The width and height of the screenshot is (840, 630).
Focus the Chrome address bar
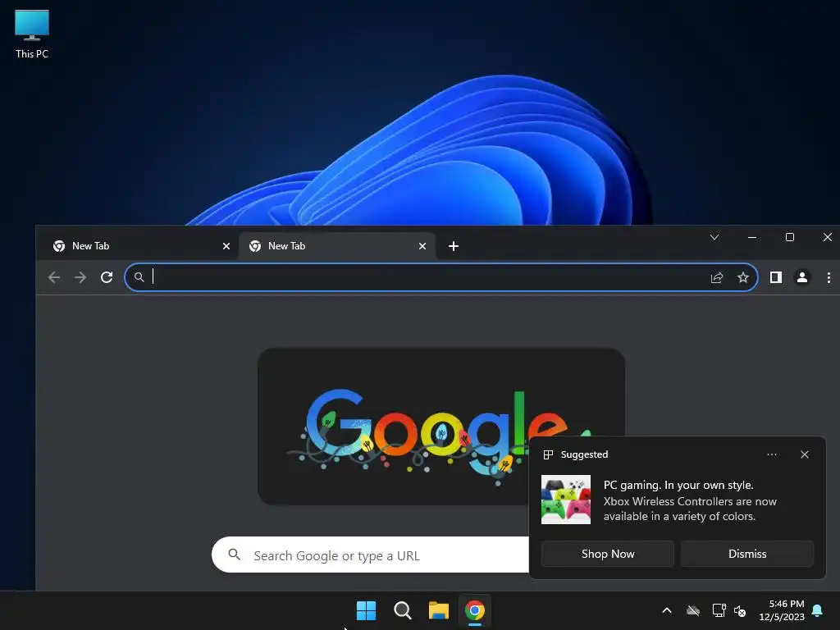click(441, 277)
